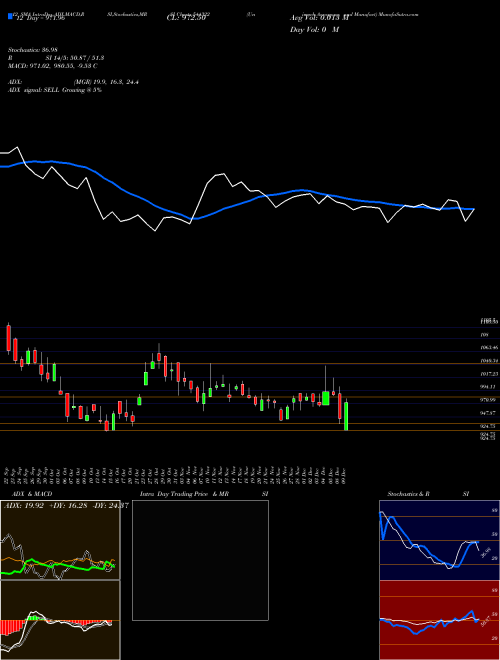Click the 947.87 price axis label

[x=490, y=413]
